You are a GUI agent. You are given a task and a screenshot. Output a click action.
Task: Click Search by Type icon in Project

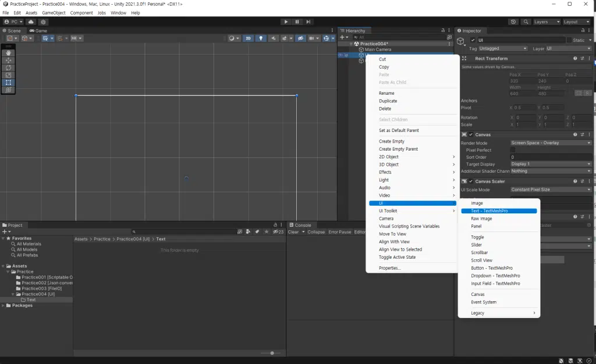(248, 231)
